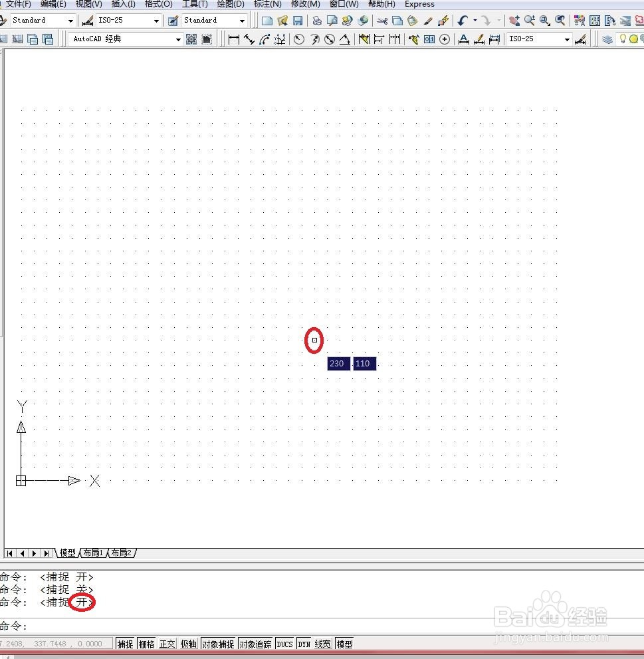Viewport: 644px width, 659px height.
Task: Toggle 对象追踪 object tracking in status bar
Action: (255, 644)
